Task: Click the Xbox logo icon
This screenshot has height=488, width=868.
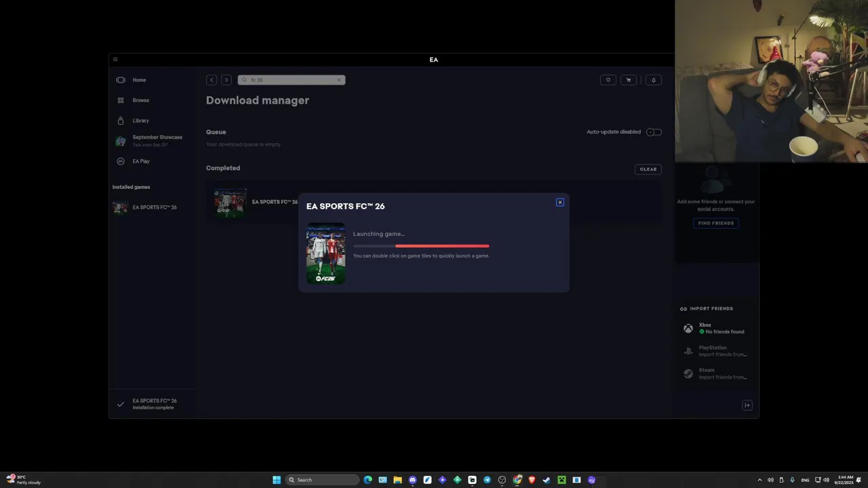Action: (x=688, y=329)
